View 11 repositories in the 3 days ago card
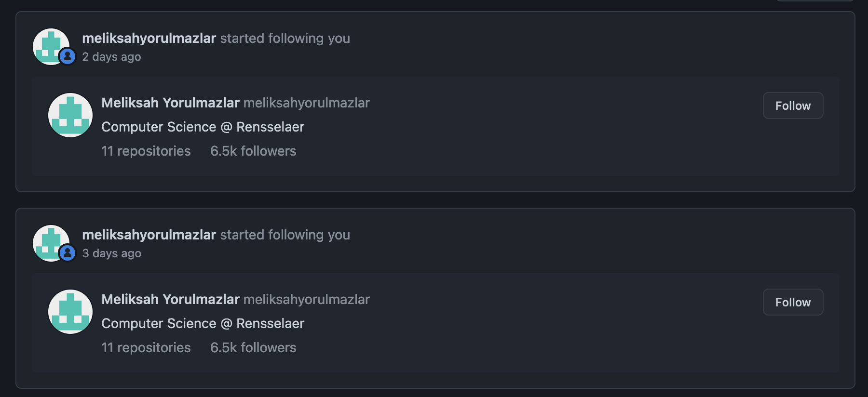Viewport: 868px width, 397px height. tap(146, 347)
